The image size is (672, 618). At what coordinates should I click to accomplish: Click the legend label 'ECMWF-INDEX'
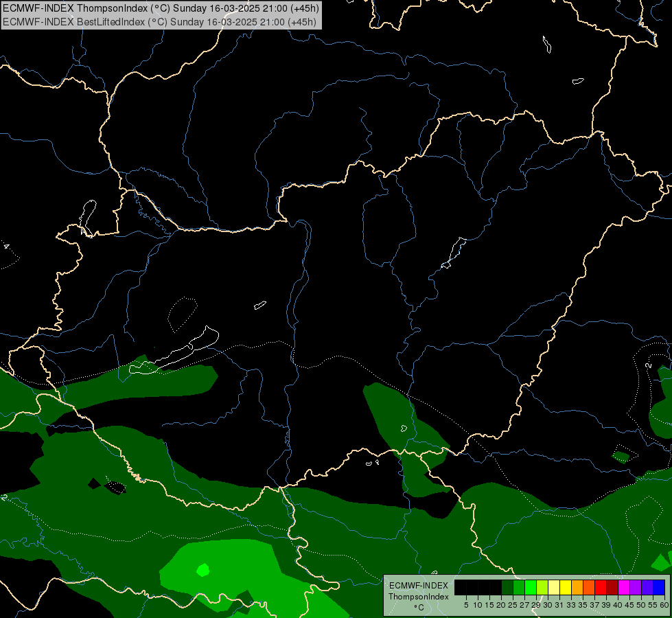point(418,586)
